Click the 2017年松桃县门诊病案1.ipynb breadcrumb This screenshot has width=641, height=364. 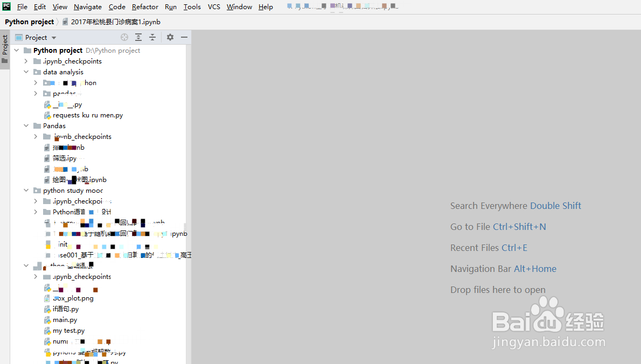click(x=116, y=22)
